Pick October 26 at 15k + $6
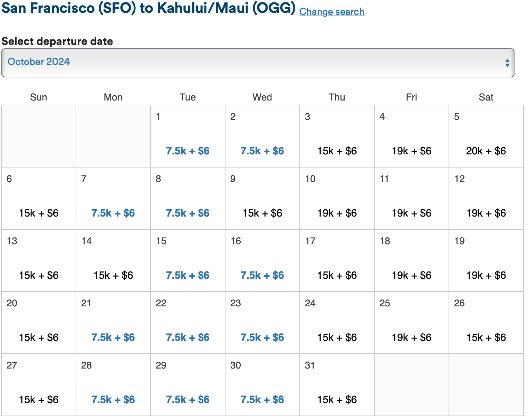Screen dimensions: 529x420 486,337
